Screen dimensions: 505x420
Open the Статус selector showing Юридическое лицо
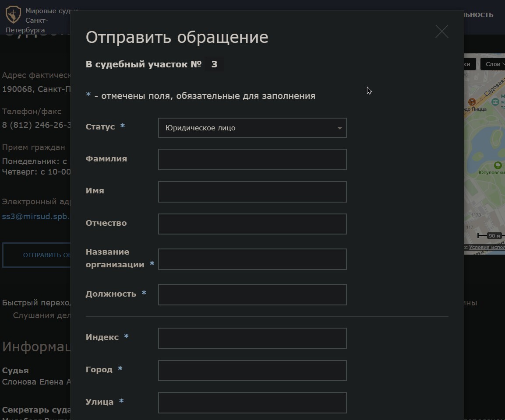coord(252,128)
